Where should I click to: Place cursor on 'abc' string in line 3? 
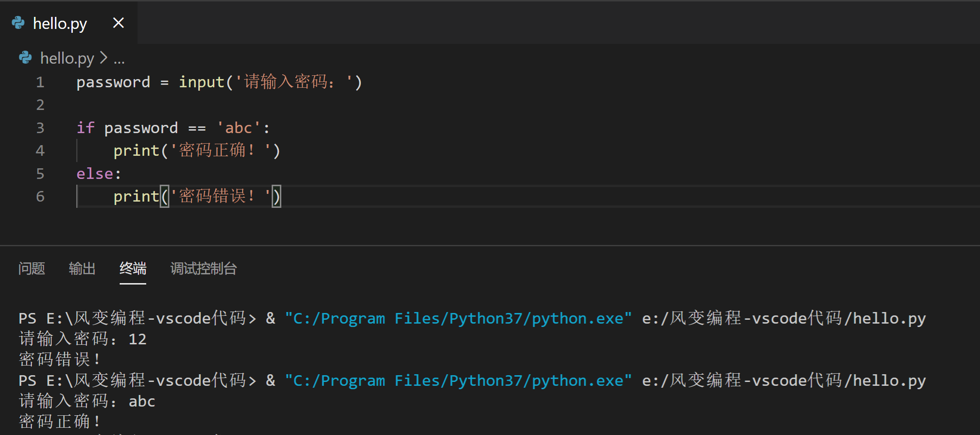238,128
